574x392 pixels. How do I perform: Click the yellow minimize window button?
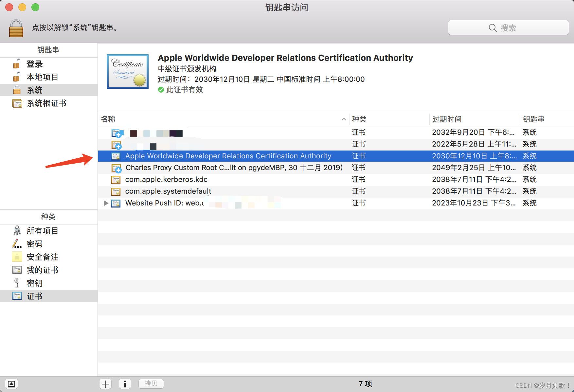[x=22, y=7]
